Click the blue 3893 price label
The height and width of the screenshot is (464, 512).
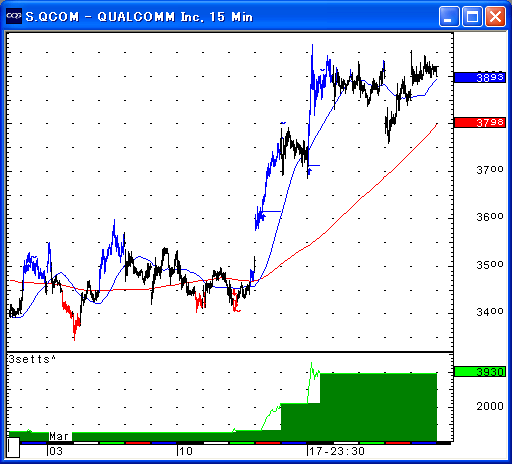pyautogui.click(x=480, y=77)
